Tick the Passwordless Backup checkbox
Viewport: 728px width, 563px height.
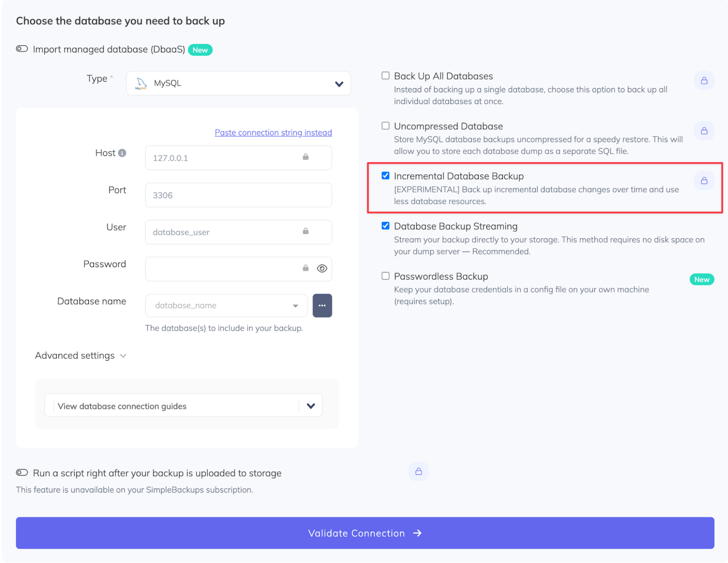tap(385, 276)
